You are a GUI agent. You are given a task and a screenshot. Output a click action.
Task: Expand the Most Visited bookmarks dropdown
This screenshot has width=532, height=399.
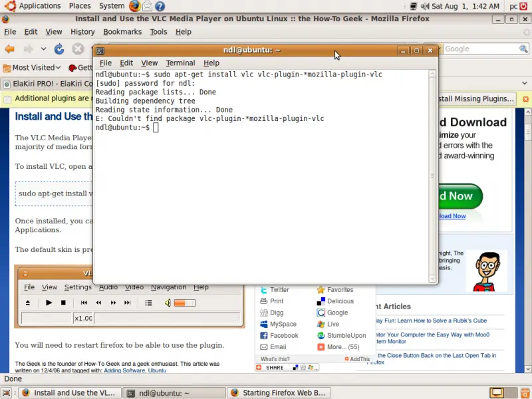point(32,68)
